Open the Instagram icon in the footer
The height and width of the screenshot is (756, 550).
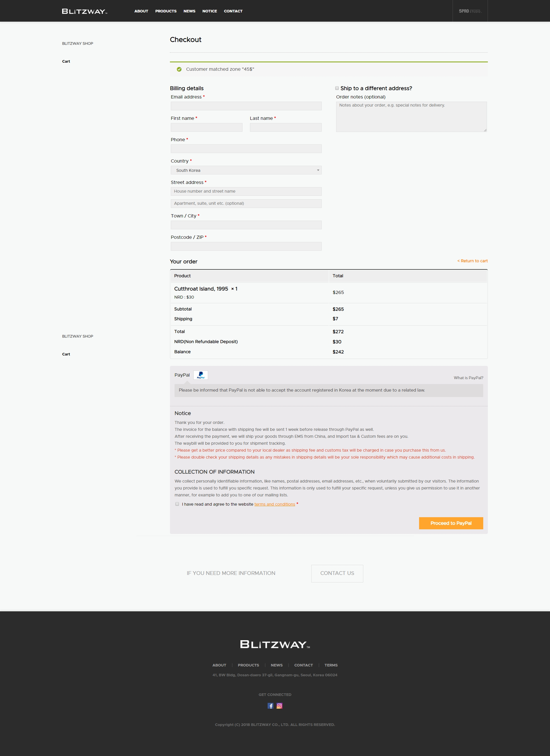279,706
